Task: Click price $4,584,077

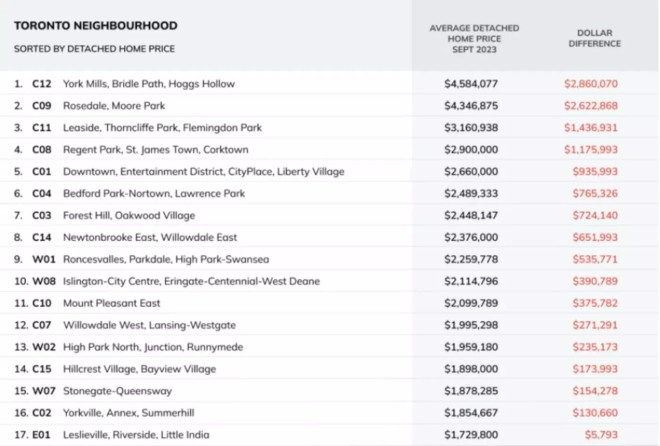Action: click(x=471, y=84)
